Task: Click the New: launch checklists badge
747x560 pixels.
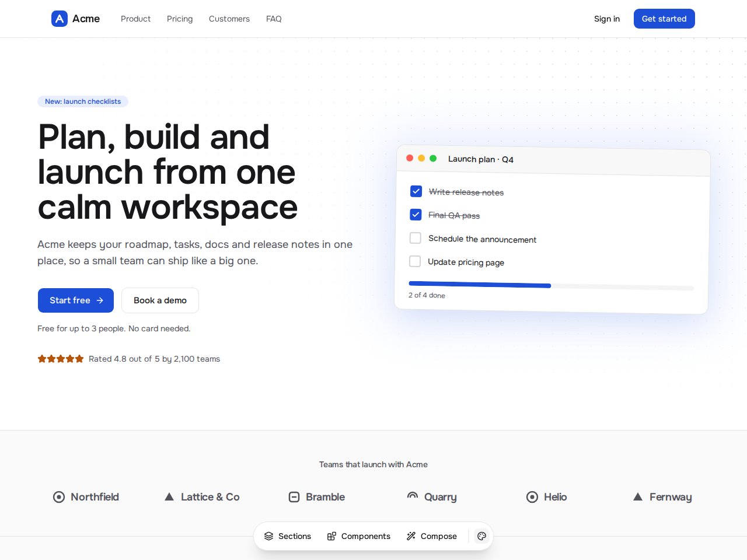Action: (x=83, y=101)
